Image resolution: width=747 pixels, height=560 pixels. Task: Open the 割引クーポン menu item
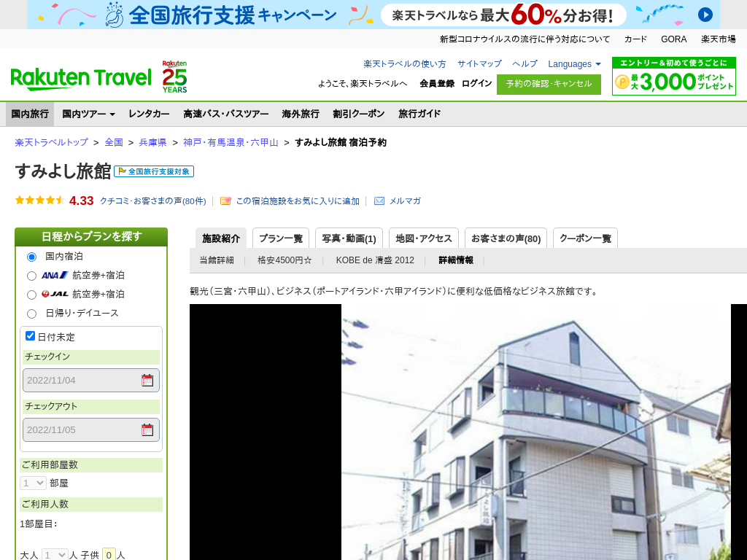[x=359, y=114]
